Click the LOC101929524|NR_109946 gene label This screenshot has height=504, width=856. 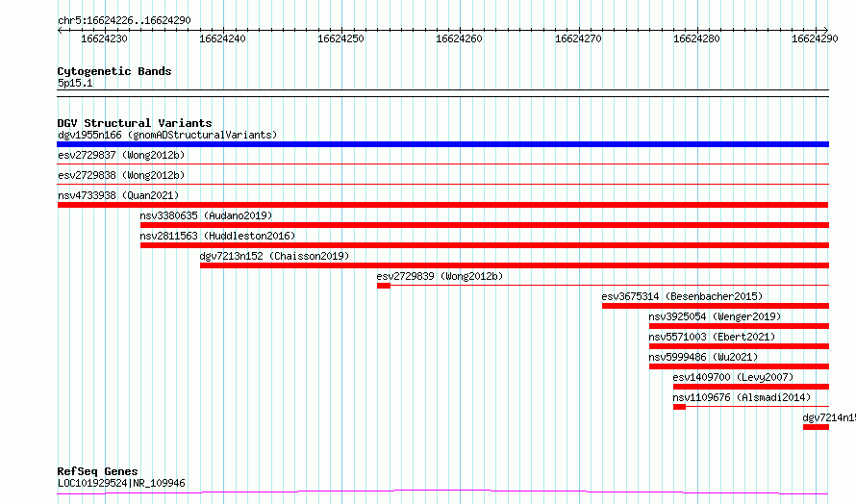point(121,483)
